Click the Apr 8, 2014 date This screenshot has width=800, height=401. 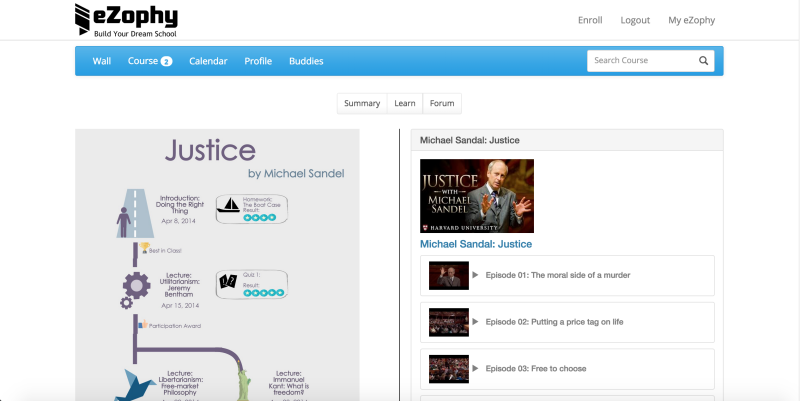[178, 221]
